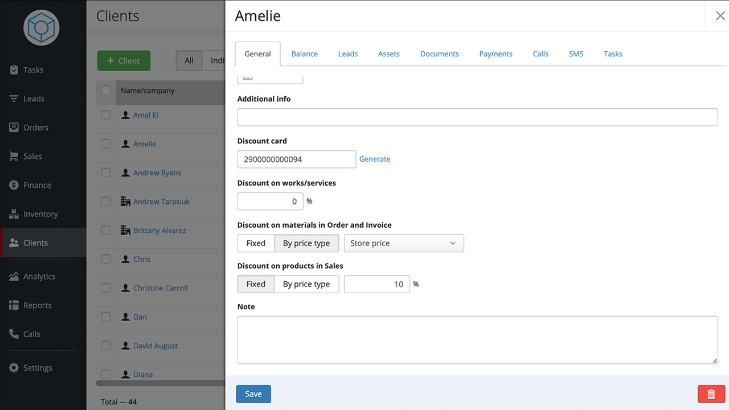Open Analytics chart icon
Screen dimensions: 729x410
pos(14,276)
